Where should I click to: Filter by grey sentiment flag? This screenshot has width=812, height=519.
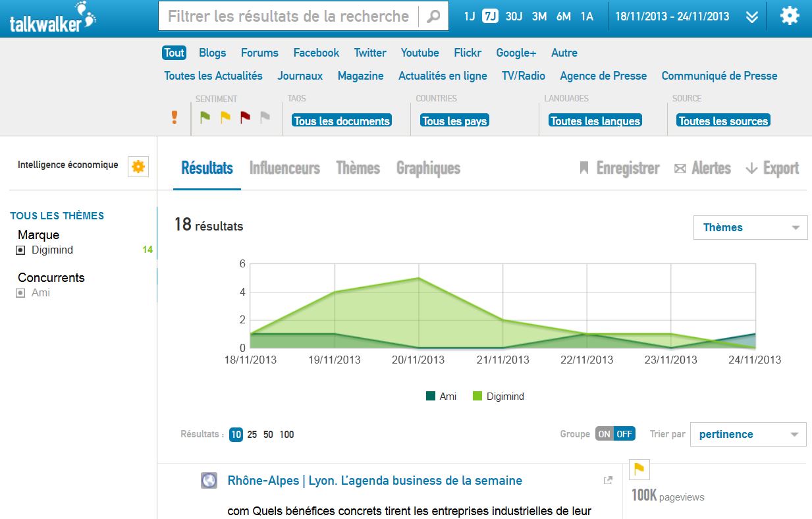(265, 118)
